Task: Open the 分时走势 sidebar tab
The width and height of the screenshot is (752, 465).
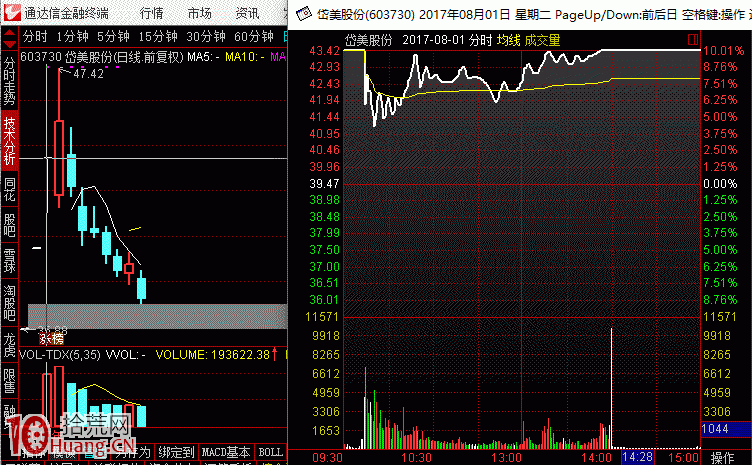Action: pyautogui.click(x=10, y=81)
